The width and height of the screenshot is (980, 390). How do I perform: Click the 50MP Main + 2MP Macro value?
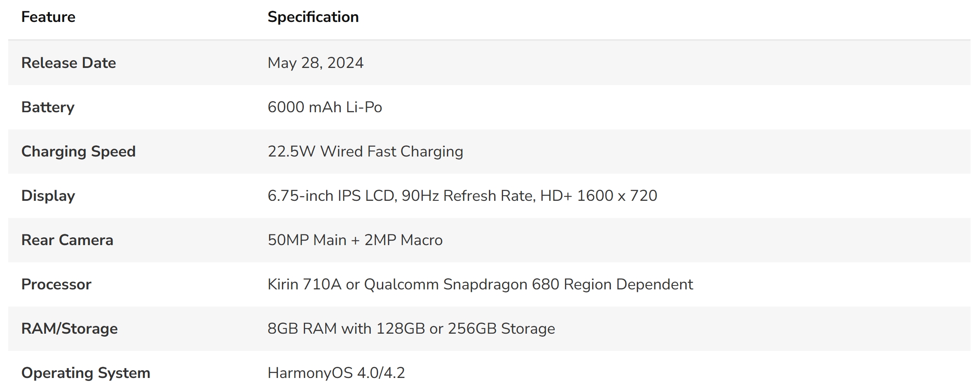tap(355, 240)
